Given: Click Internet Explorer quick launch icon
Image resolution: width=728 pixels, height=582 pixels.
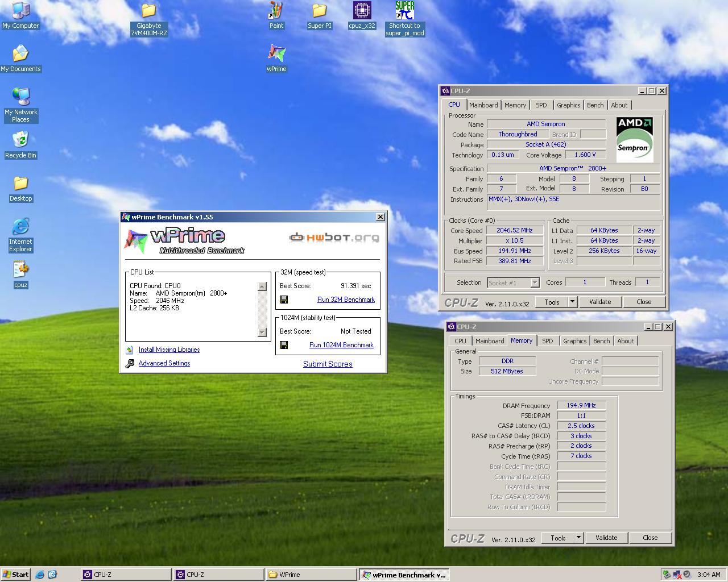Looking at the screenshot, I should 40,575.
